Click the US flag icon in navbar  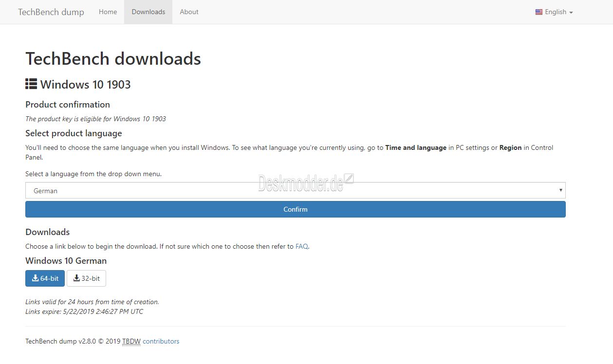coord(539,12)
